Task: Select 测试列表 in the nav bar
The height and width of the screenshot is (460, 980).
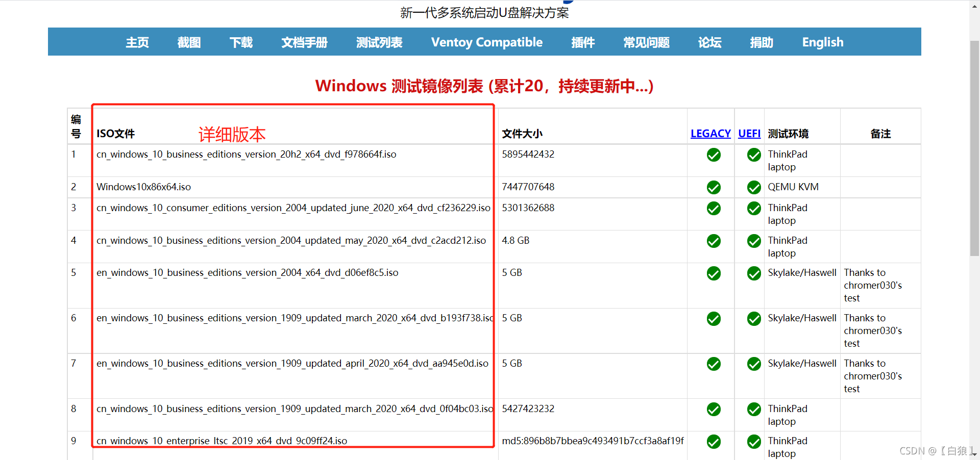Action: (379, 42)
